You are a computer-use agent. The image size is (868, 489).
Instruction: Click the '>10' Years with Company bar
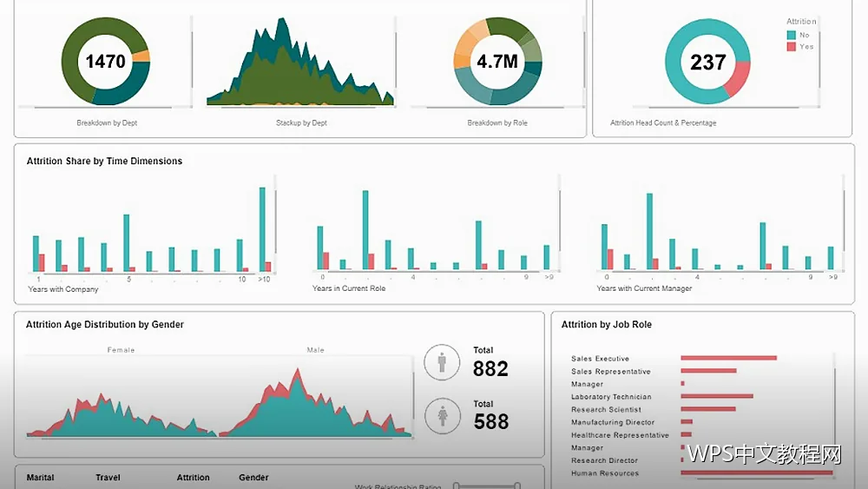pos(262,229)
